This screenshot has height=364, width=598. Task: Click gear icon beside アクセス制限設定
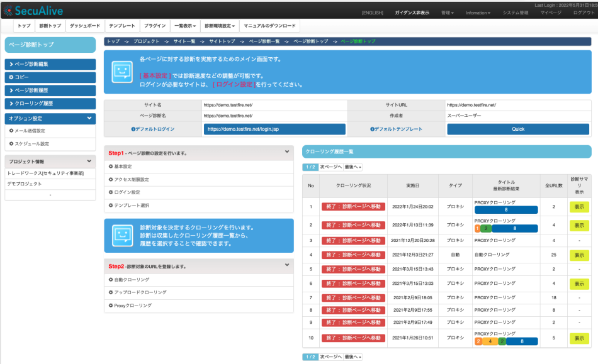pyautogui.click(x=111, y=179)
